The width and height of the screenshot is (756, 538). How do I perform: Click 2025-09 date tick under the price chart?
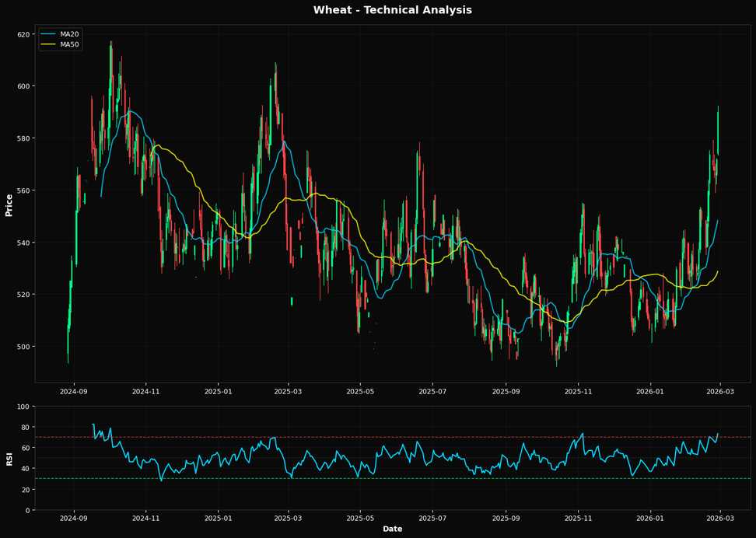coord(506,391)
